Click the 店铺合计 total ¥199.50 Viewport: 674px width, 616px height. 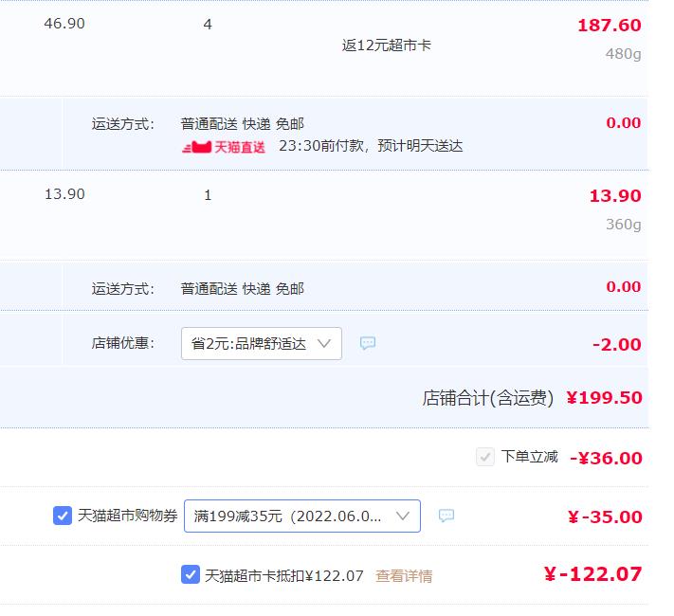604,398
